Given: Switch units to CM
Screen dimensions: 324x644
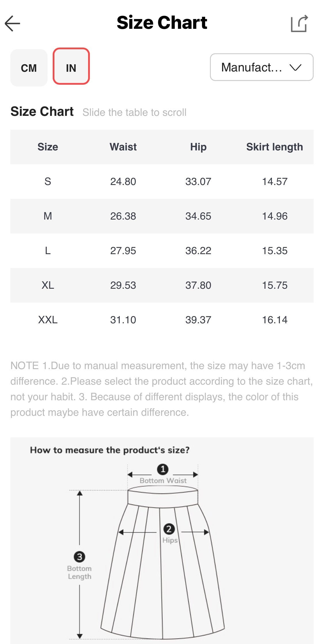Looking at the screenshot, I should tap(29, 68).
